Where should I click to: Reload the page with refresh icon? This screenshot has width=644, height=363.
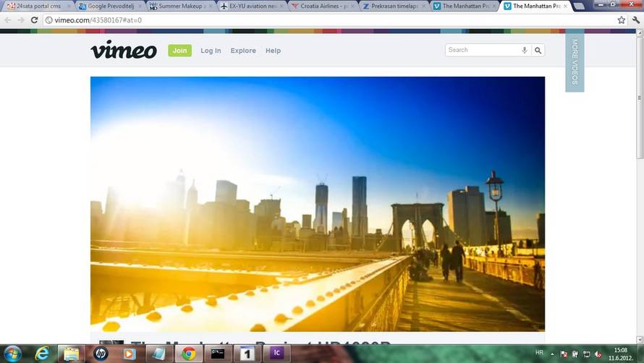pos(35,20)
